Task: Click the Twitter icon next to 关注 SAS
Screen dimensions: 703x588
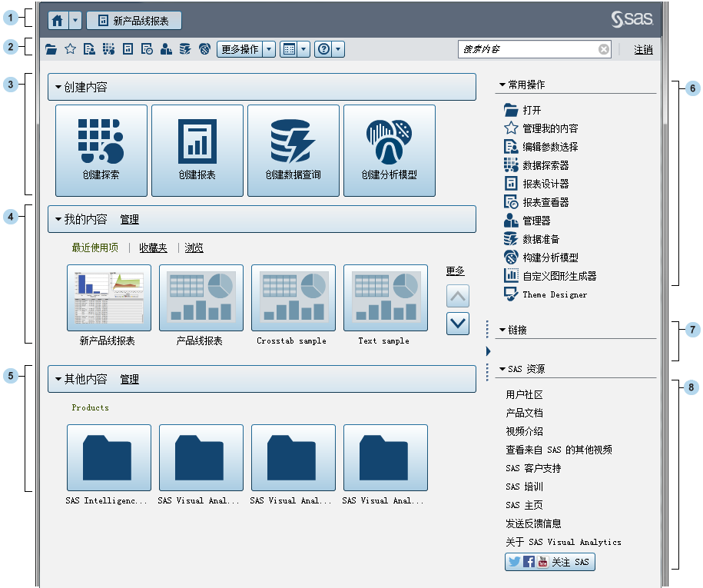Action: pyautogui.click(x=513, y=562)
